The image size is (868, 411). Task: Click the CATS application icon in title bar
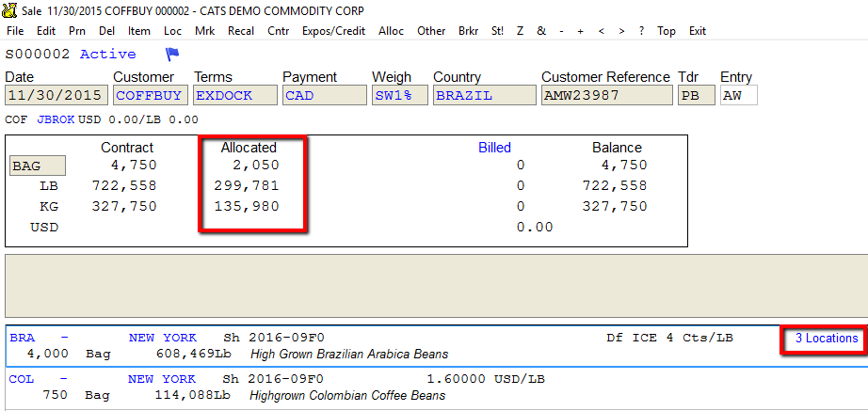tap(8, 10)
